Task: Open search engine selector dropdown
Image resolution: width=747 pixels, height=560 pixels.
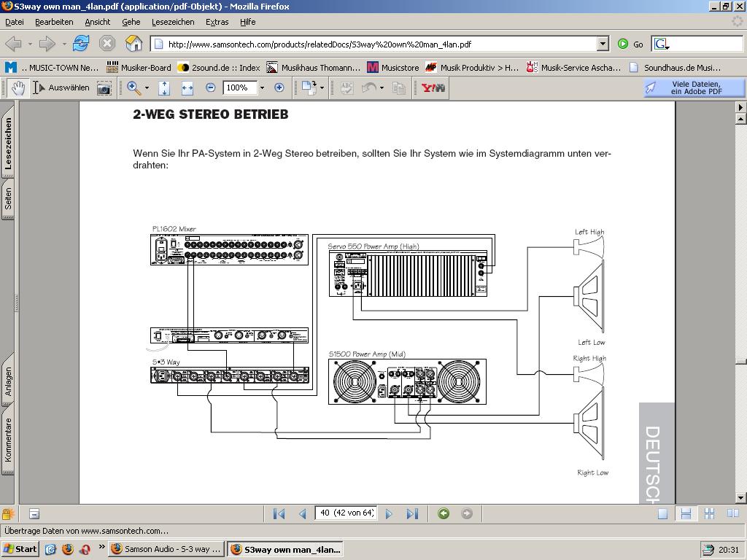Action: coord(662,44)
